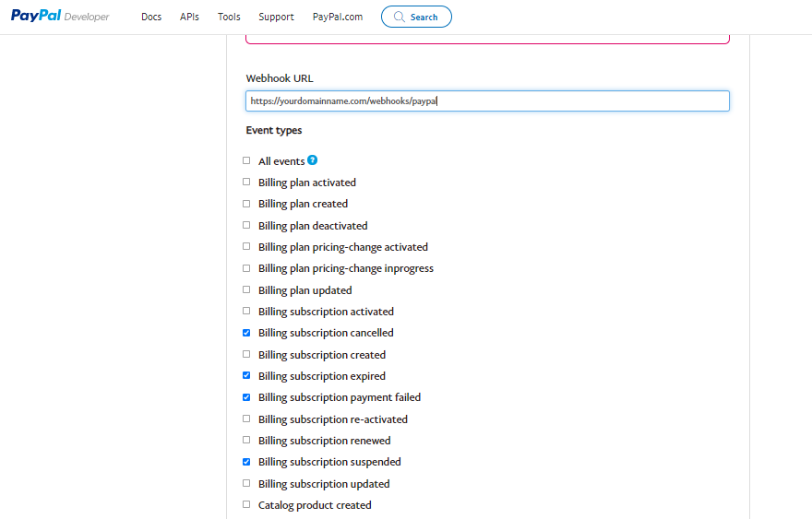Click into the Webhook URL field
The width and height of the screenshot is (812, 519).
coord(487,100)
